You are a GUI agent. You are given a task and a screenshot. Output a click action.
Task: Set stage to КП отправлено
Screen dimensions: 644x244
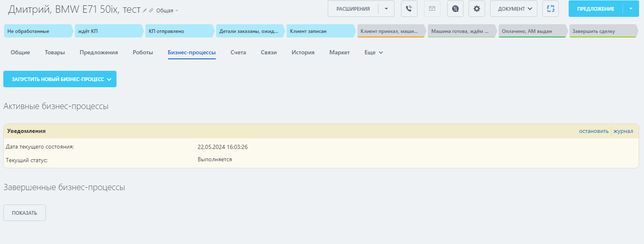coord(180,31)
